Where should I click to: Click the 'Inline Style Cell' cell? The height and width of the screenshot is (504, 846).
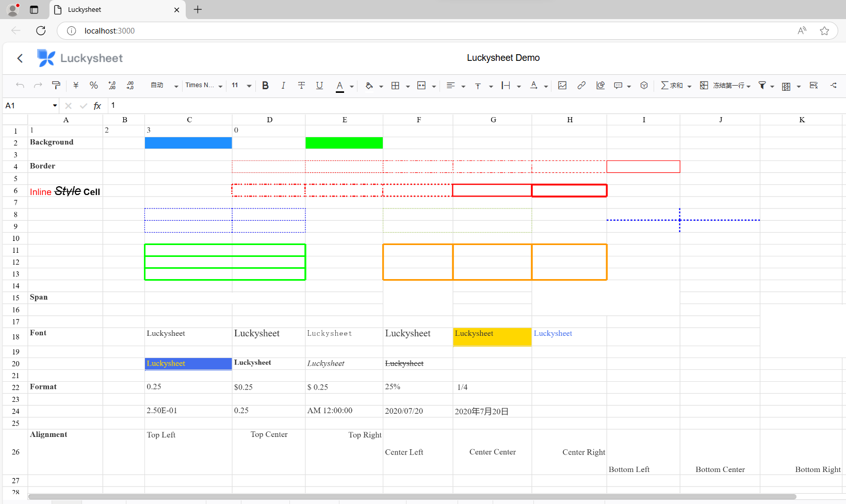(66, 191)
